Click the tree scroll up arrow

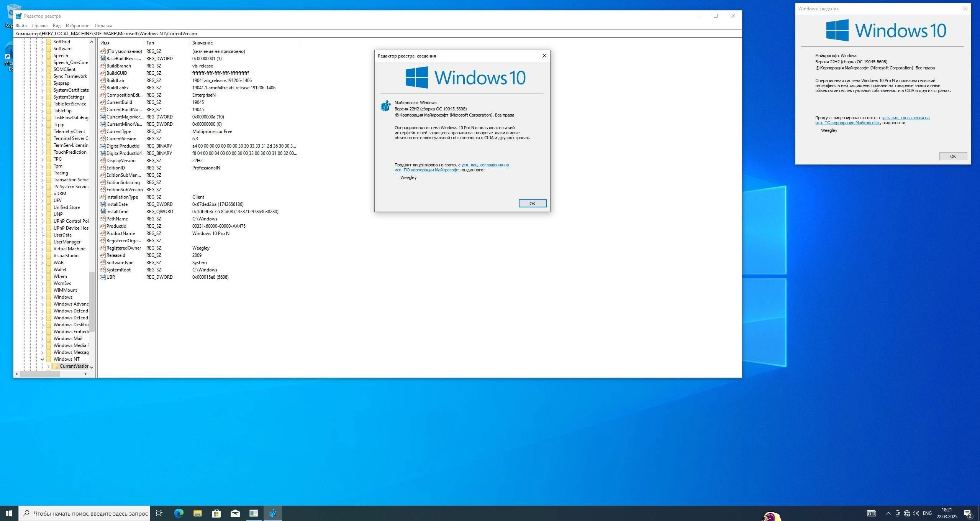click(92, 42)
